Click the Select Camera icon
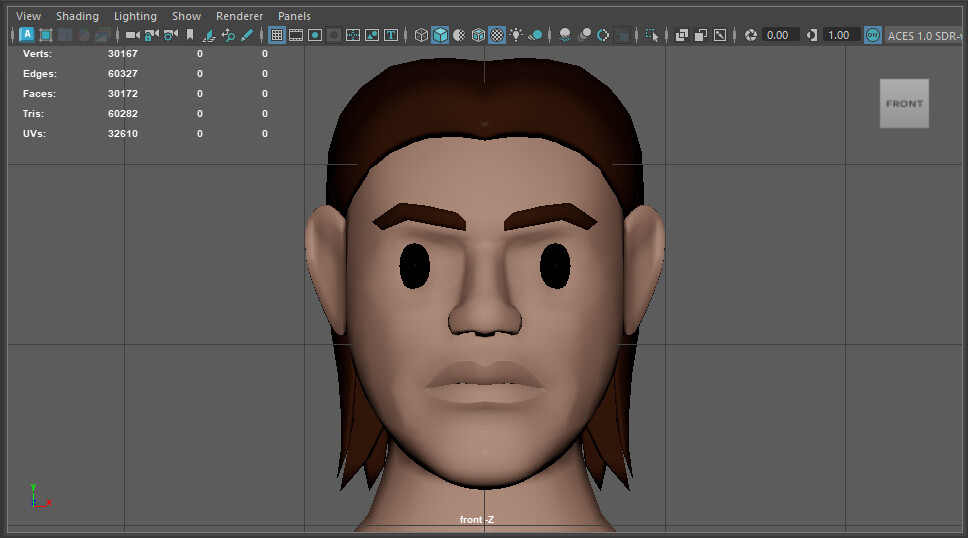 [x=132, y=35]
